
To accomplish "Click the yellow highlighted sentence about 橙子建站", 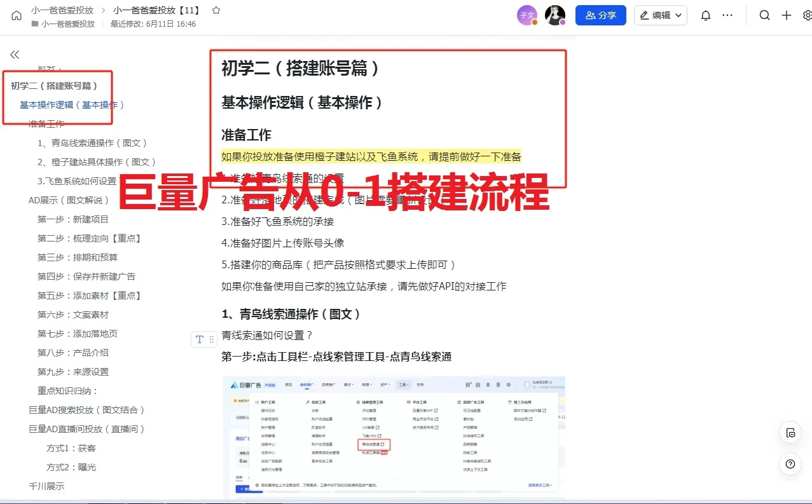I will point(371,156).
